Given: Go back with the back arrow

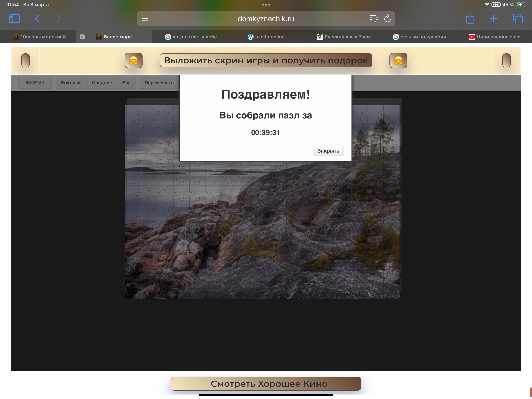Looking at the screenshot, I should 37,19.
